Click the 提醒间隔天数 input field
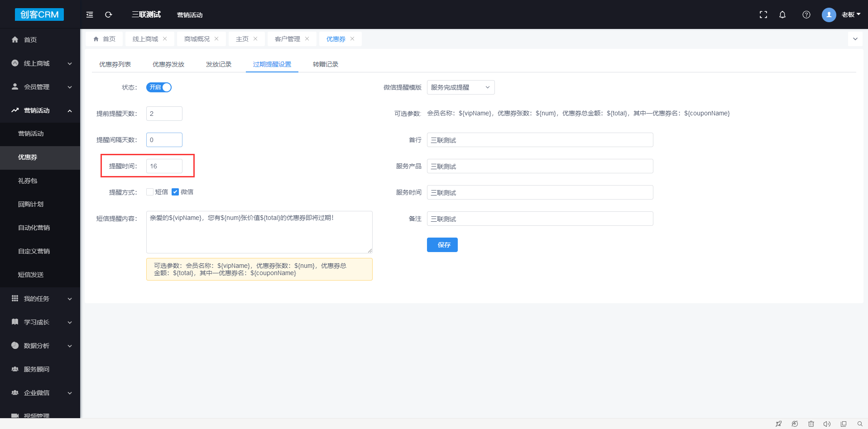This screenshot has height=429, width=868. point(164,140)
